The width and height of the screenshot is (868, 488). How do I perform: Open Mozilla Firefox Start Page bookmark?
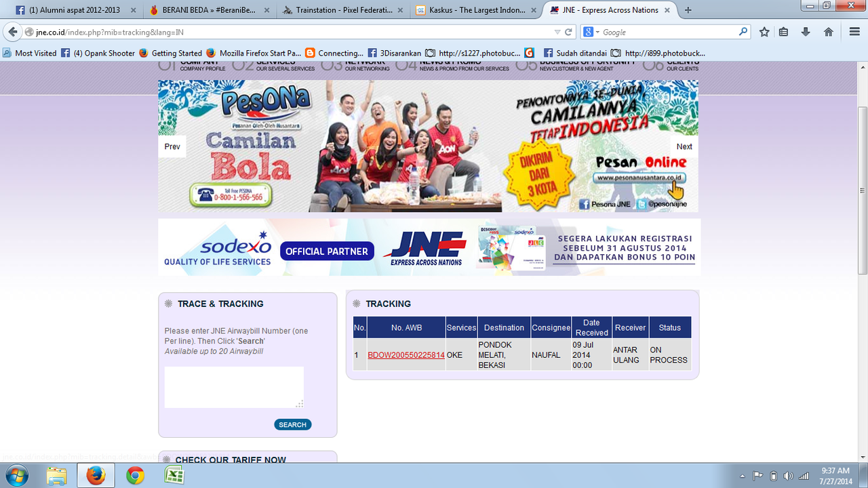coord(254,53)
